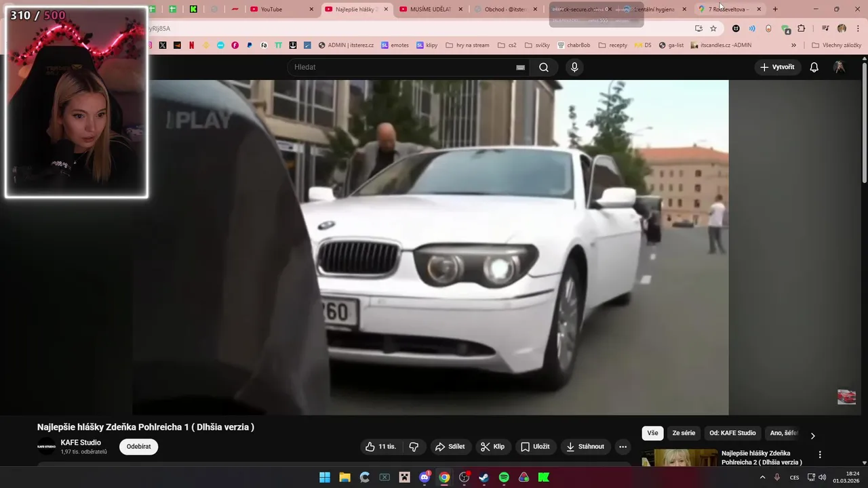Viewport: 868px width, 488px height.
Task: Open the YouTube account avatar menu
Action: click(x=840, y=67)
